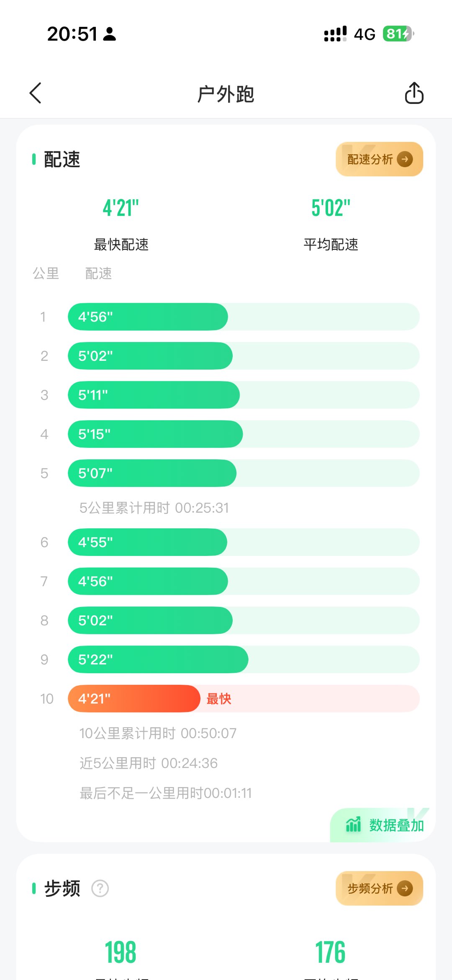
Task: Tap the cellular signal bars icon
Action: [335, 34]
